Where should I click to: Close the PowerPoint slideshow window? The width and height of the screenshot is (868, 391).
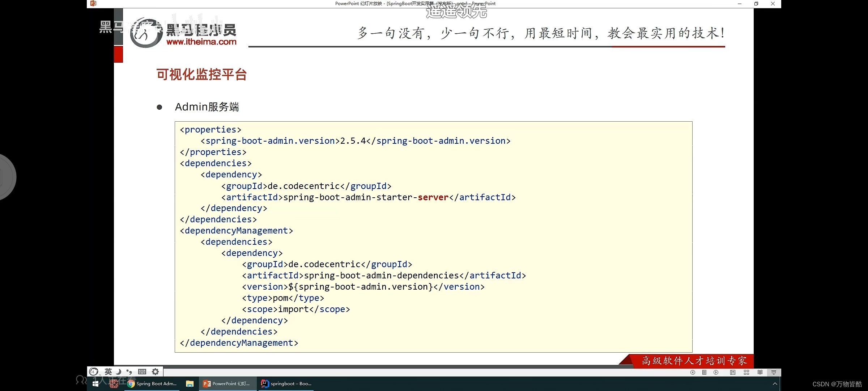click(x=773, y=4)
